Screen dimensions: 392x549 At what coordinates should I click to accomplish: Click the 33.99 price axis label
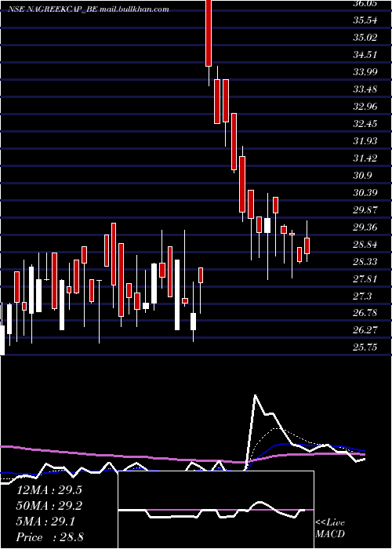click(x=365, y=72)
